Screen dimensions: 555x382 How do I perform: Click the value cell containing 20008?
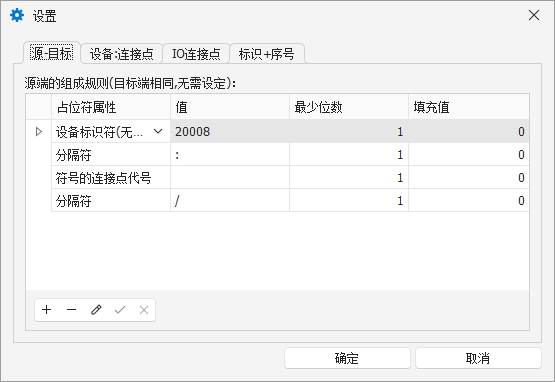[230, 131]
